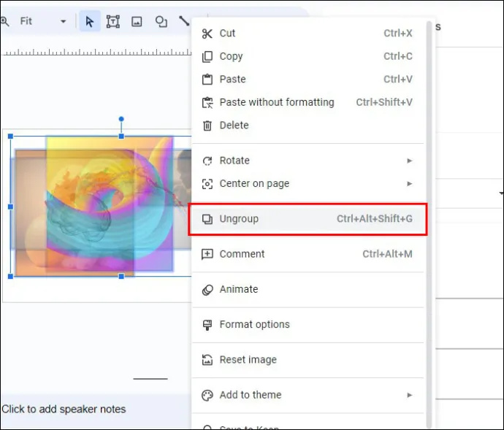
Task: Click the Delete trash icon
Action: [x=207, y=126]
